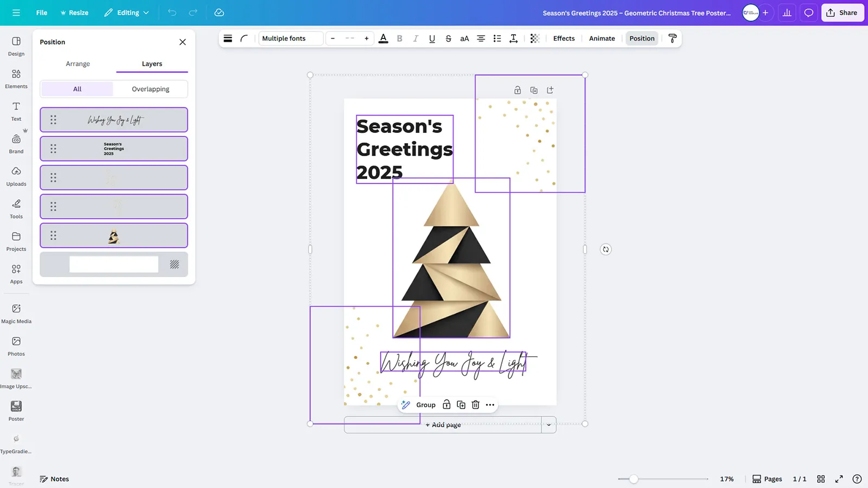Open the Multiple fonts dropdown
This screenshot has height=488, width=868.
[x=290, y=38]
